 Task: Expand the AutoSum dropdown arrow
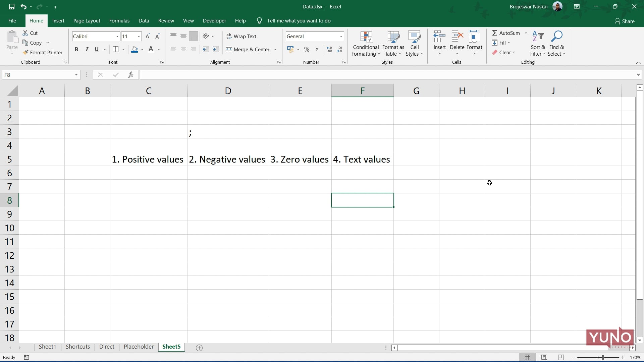coord(526,33)
